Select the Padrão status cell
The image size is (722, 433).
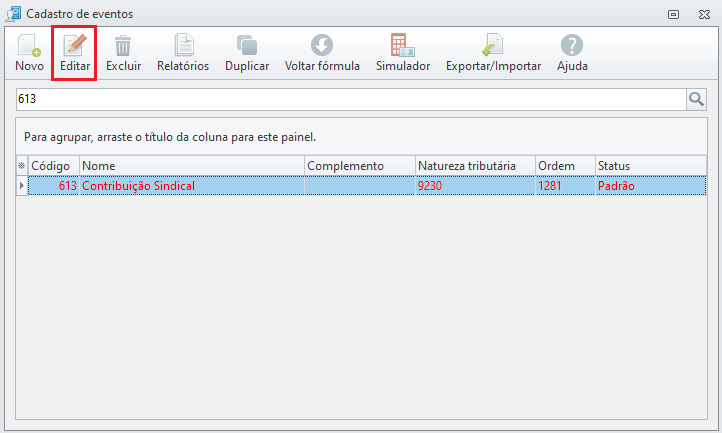click(651, 186)
